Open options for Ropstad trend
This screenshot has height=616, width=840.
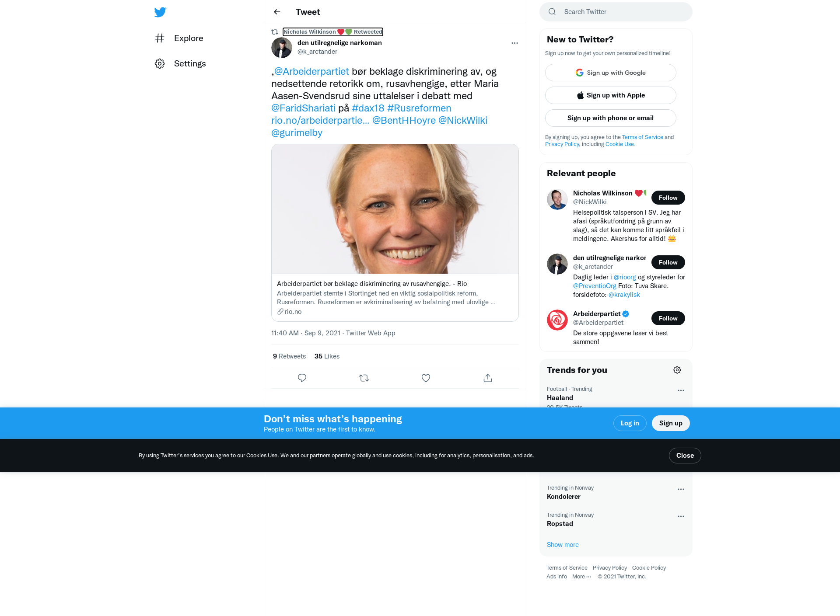pos(681,516)
